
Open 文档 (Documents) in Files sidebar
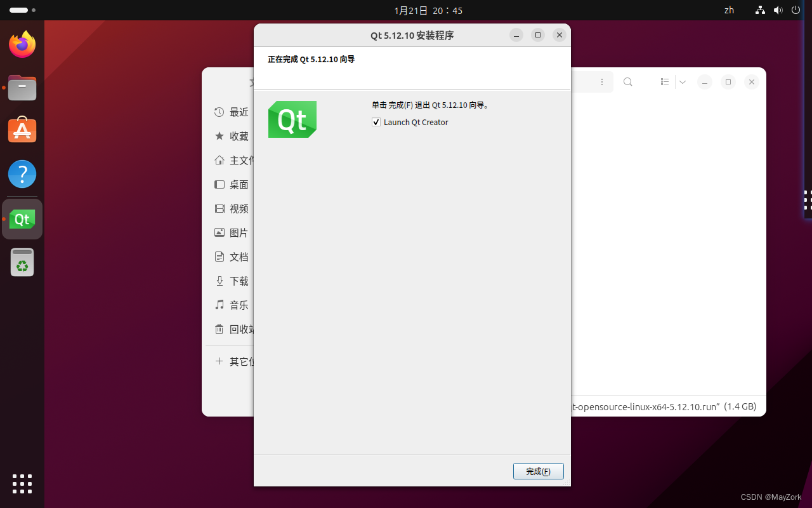[x=239, y=257]
